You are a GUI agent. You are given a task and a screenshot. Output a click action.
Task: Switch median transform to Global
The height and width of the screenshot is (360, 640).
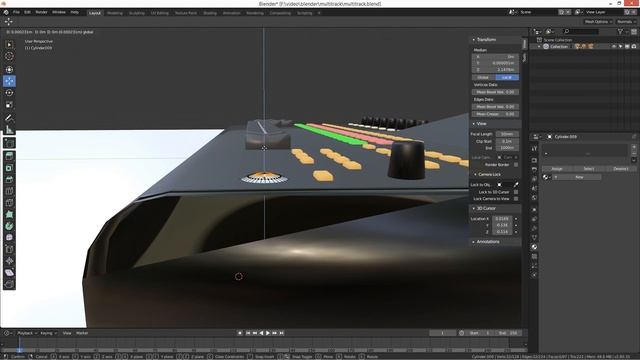(483, 77)
